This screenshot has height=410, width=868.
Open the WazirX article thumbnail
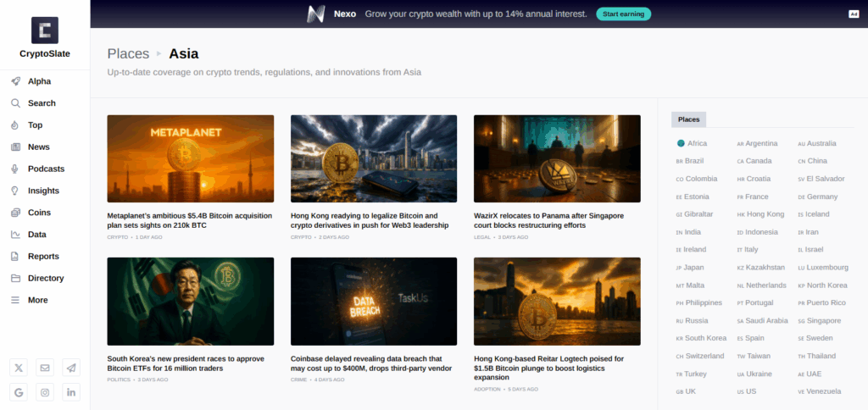coord(557,158)
